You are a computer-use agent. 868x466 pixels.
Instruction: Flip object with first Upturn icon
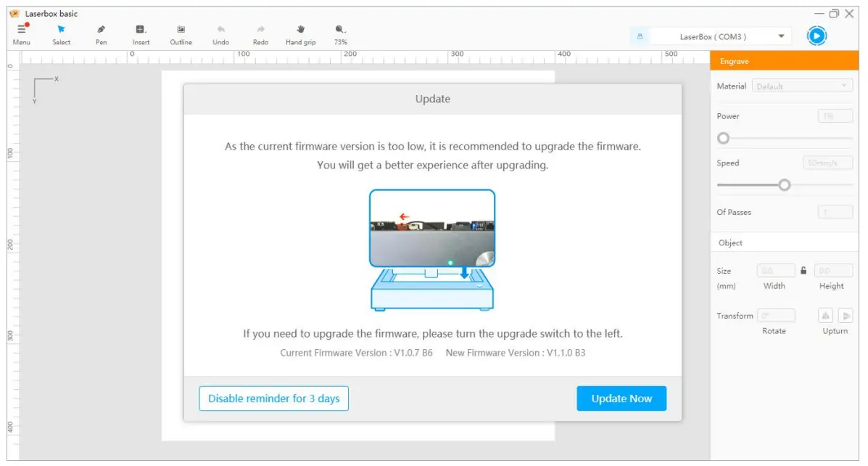(825, 316)
